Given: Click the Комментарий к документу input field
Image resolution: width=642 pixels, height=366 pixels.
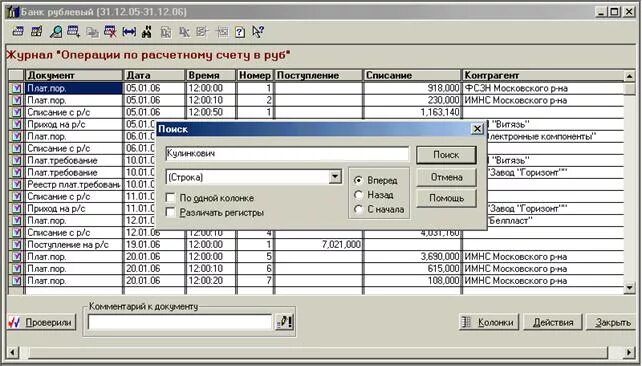Looking at the screenshot, I should [x=180, y=322].
